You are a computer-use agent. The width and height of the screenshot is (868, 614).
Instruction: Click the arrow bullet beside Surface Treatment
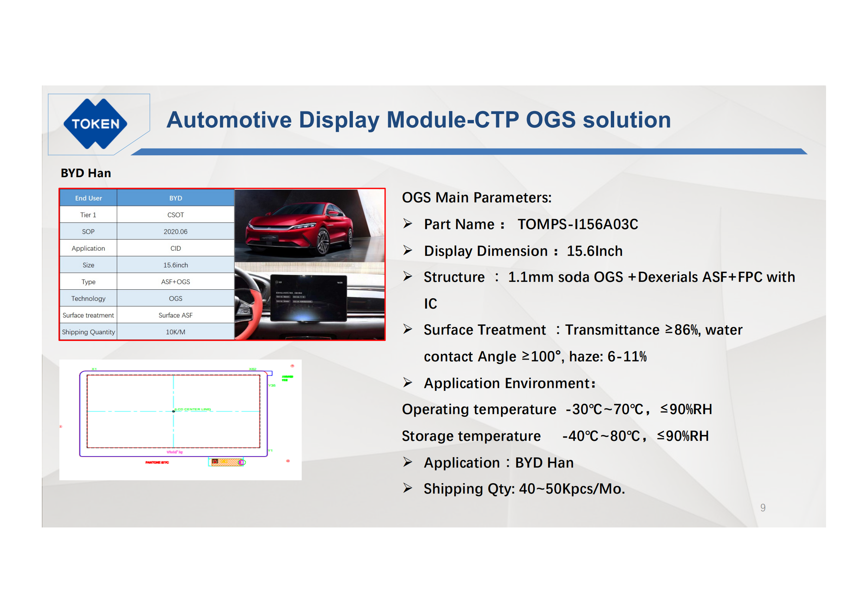click(x=407, y=329)
